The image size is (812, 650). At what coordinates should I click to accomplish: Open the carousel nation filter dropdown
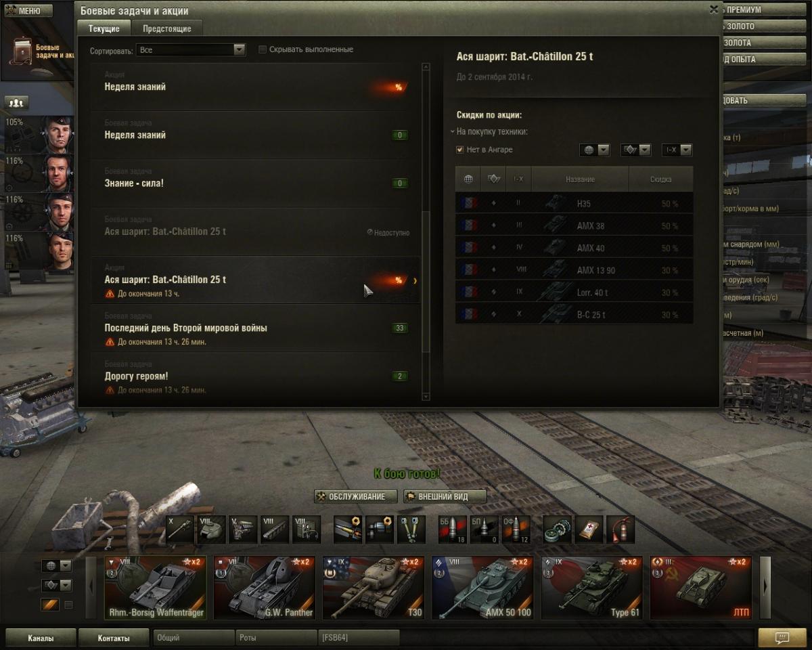(56, 565)
